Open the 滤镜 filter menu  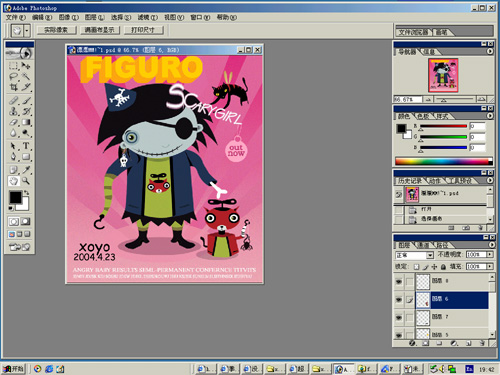148,17
